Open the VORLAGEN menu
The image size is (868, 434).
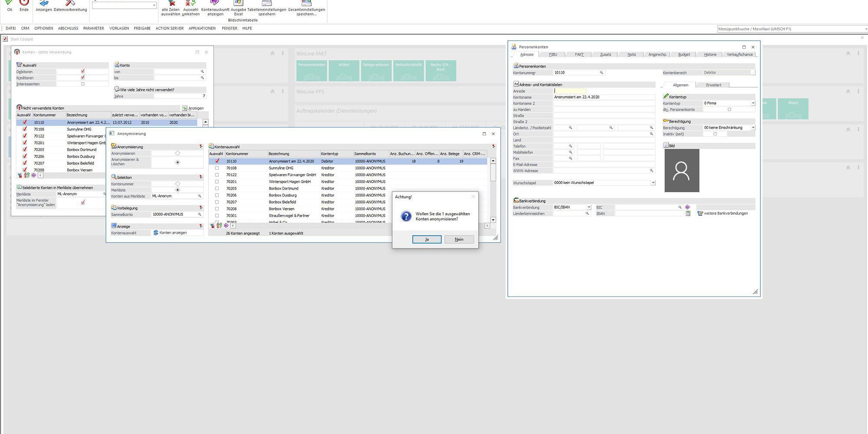(119, 28)
